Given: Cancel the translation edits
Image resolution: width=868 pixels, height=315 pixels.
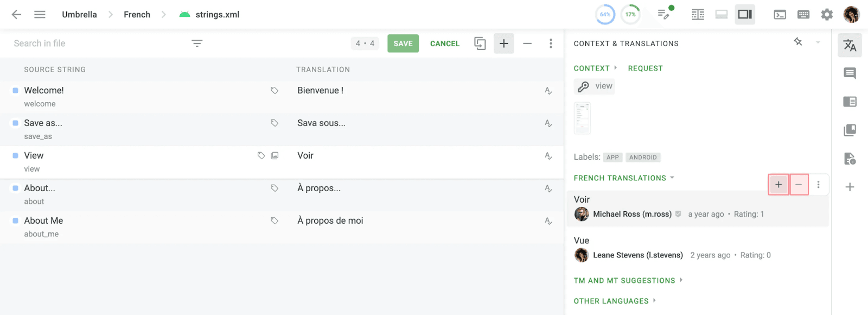Looking at the screenshot, I should tap(445, 43).
